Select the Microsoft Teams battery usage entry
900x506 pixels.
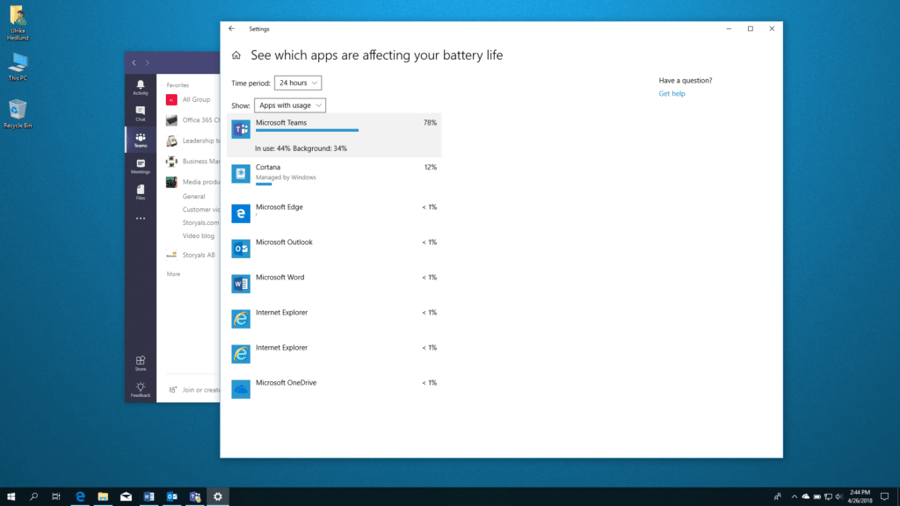334,135
